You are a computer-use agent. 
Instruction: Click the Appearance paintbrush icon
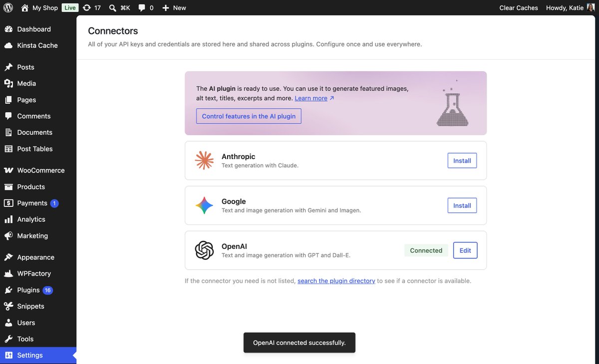point(8,257)
